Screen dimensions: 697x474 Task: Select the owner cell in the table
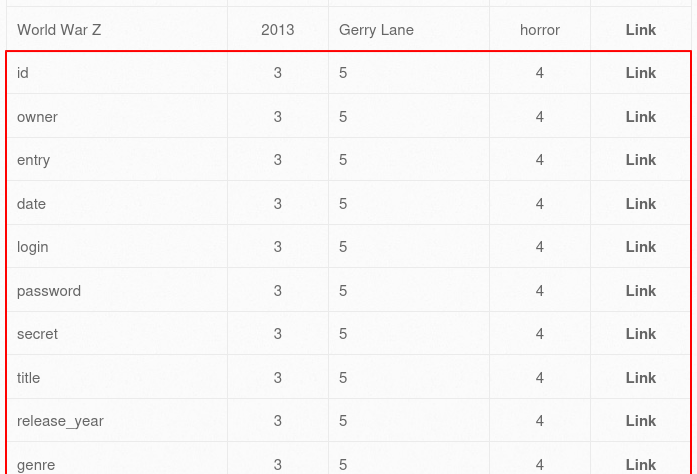117,116
